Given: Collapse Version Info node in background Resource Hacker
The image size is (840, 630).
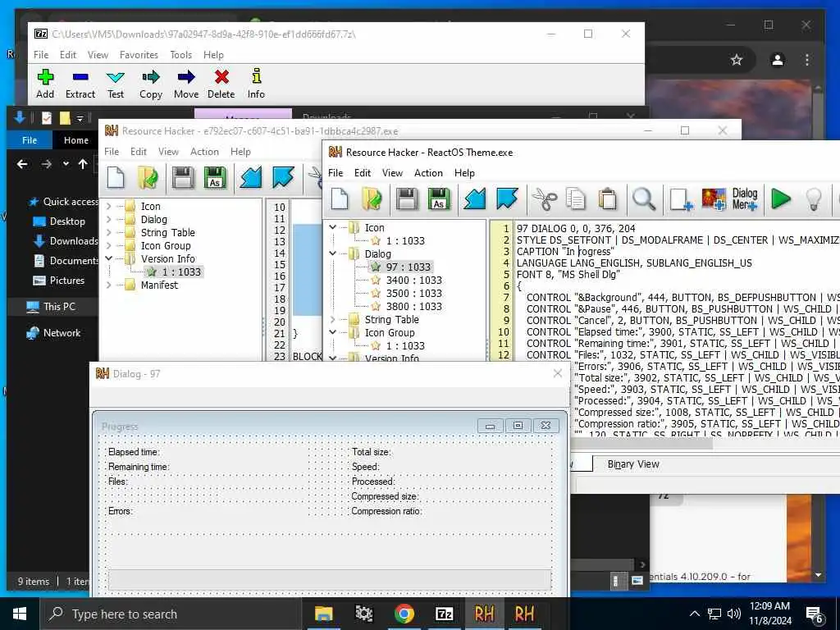Looking at the screenshot, I should (x=109, y=258).
